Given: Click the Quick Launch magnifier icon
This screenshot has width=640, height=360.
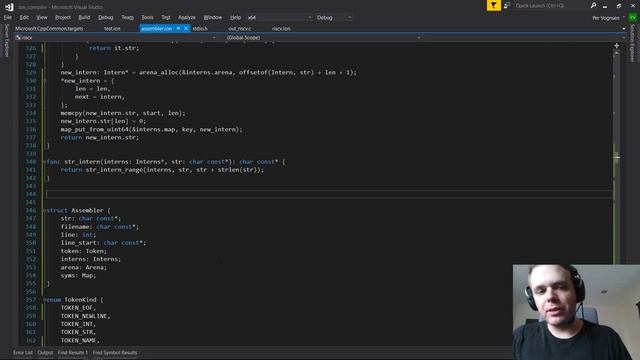Looking at the screenshot, I should 593,6.
